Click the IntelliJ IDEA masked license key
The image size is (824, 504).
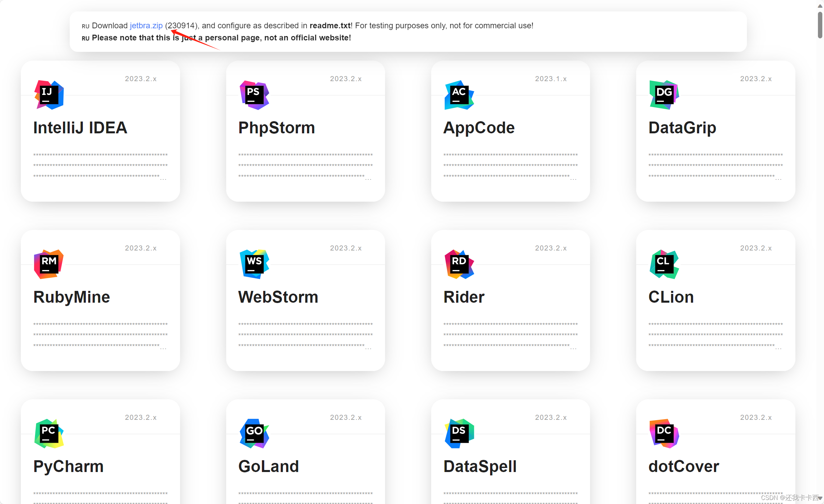[100, 165]
